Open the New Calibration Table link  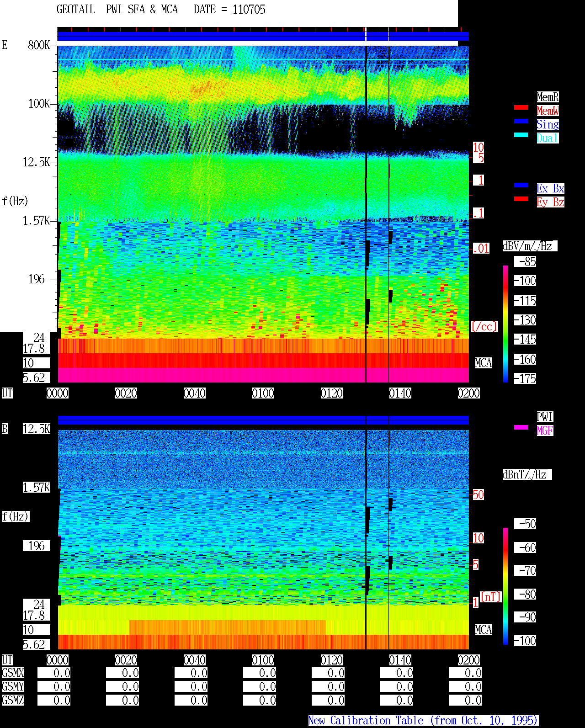pyautogui.click(x=423, y=720)
